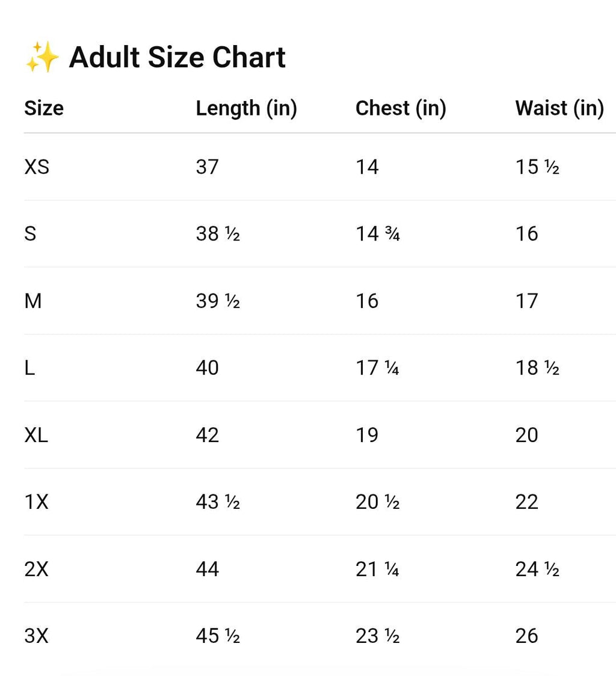Click the L waist value 18 ½

click(x=537, y=367)
